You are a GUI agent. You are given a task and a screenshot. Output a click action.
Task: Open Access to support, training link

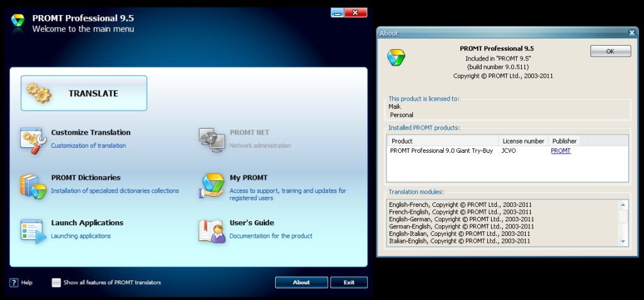(x=288, y=194)
